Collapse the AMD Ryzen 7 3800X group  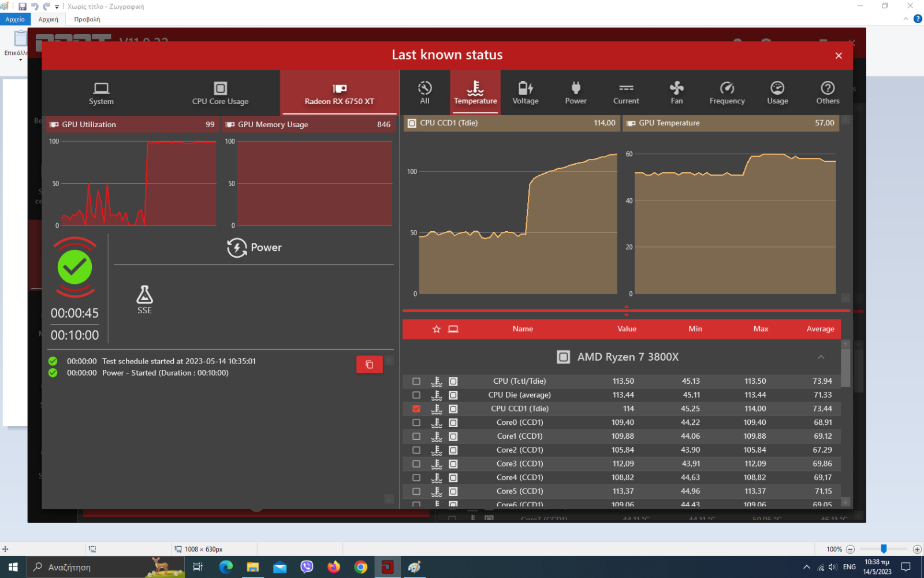pyautogui.click(x=821, y=357)
